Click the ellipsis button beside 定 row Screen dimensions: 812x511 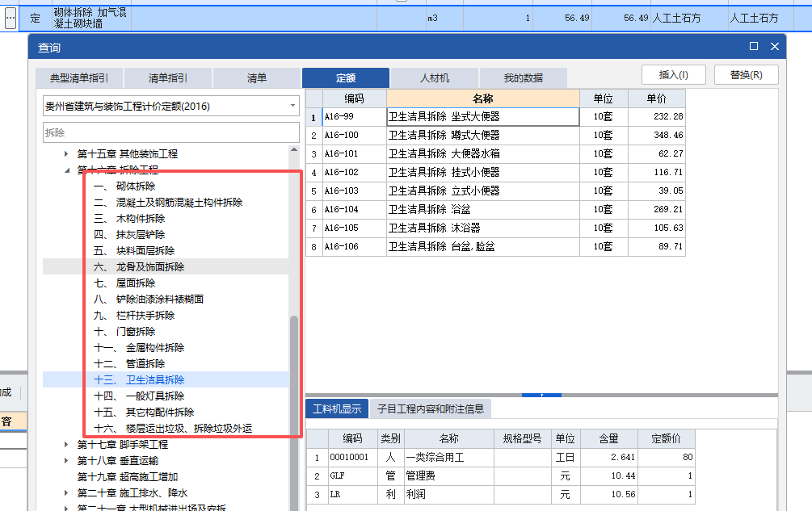tap(11, 19)
